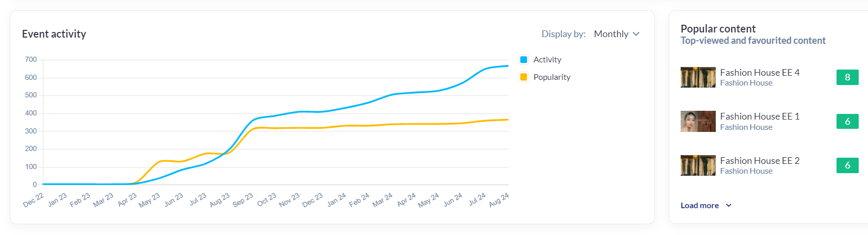Image resolution: width=868 pixels, height=235 pixels.
Task: Hide the Popularity series via its label
Action: click(552, 77)
